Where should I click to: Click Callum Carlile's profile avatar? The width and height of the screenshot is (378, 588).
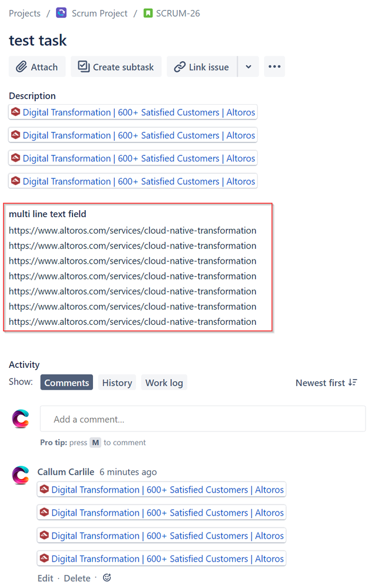coord(21,474)
